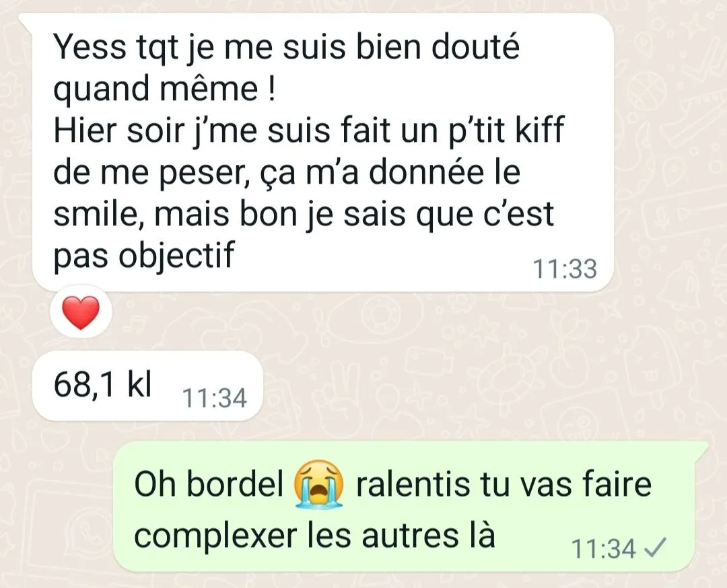Tap "complexer les autres là" line
The width and height of the screenshot is (727, 588).
pos(314,536)
